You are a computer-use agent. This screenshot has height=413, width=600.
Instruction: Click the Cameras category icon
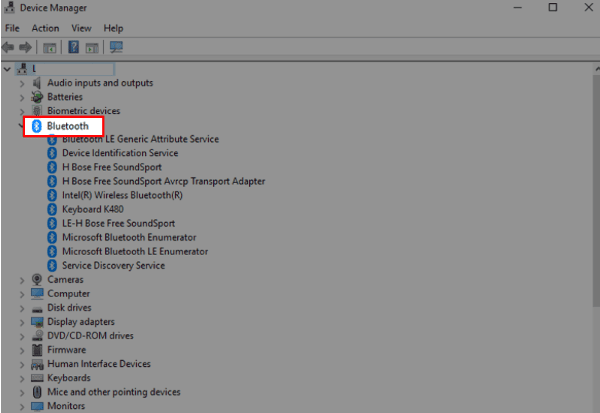pyautogui.click(x=37, y=279)
